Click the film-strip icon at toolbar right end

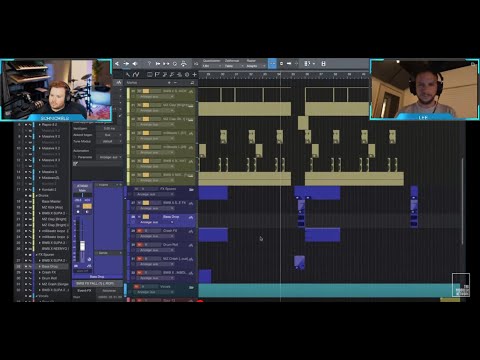click(x=323, y=63)
